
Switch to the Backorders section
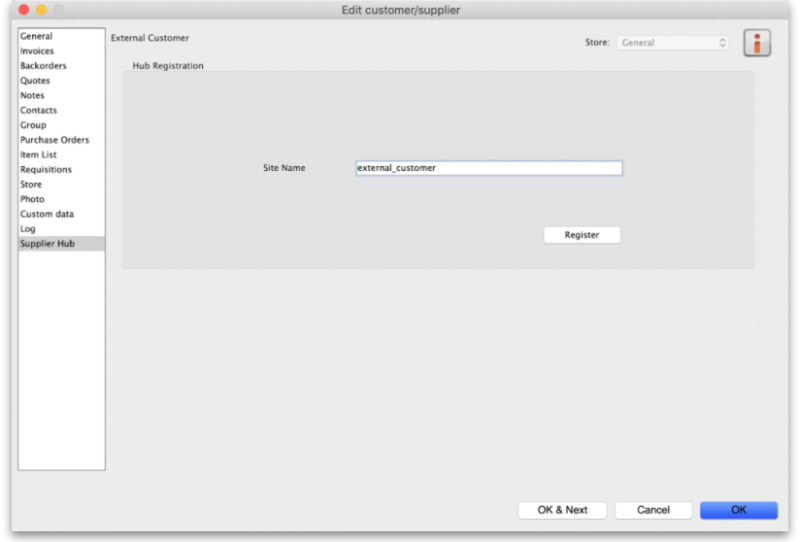(43, 66)
